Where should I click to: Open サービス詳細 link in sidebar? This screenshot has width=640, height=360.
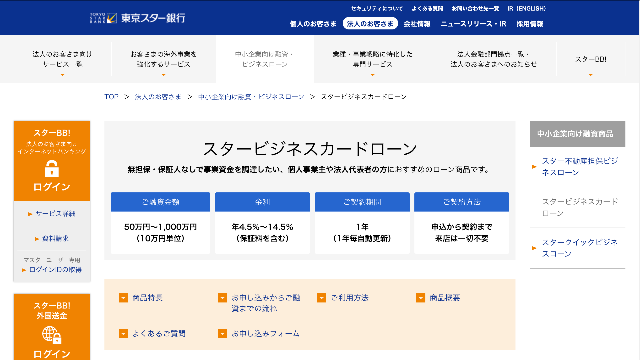point(55,213)
